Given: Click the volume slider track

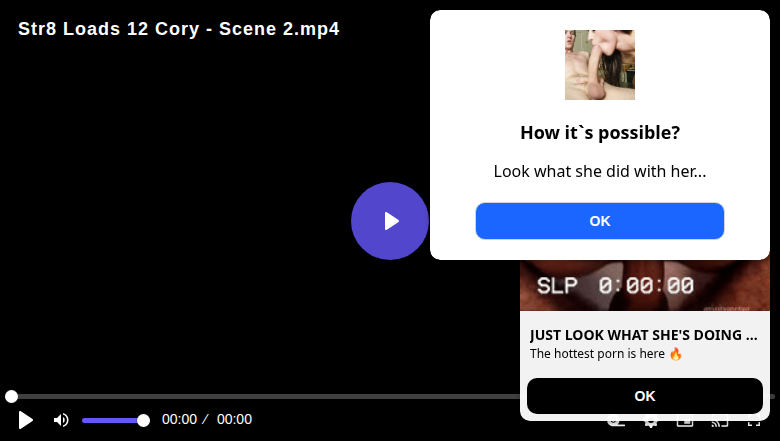Looking at the screenshot, I should tap(112, 420).
